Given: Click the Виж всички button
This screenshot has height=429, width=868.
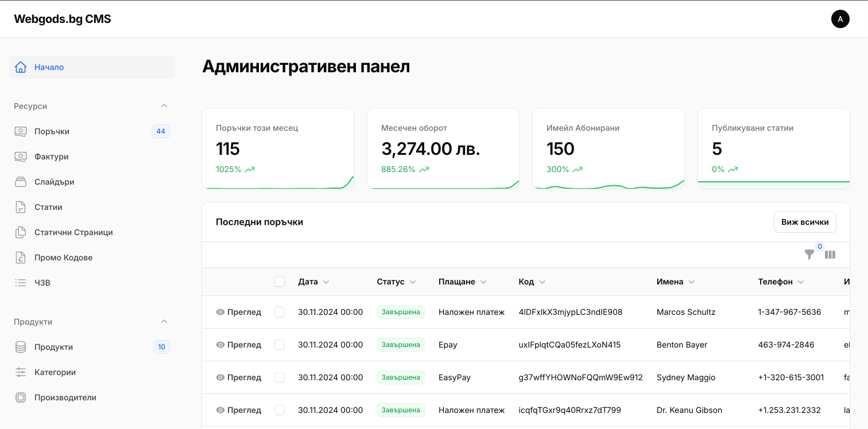Looking at the screenshot, I should [x=805, y=222].
